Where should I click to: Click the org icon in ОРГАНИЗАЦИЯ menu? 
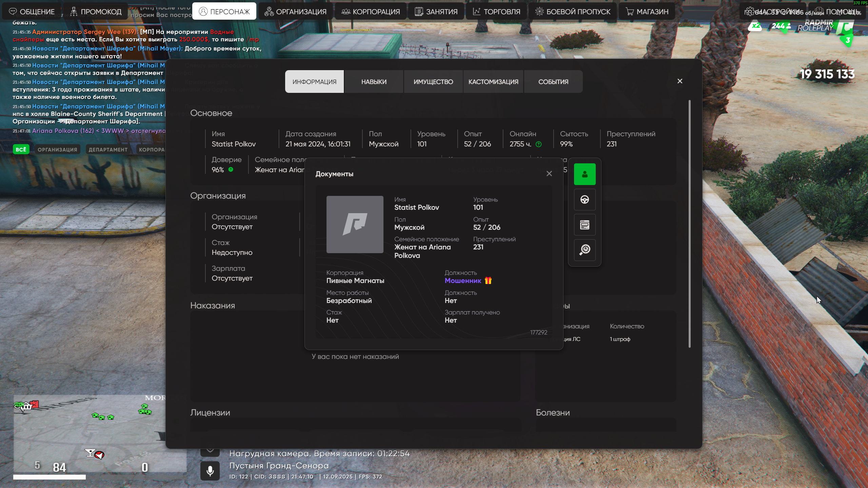269,12
